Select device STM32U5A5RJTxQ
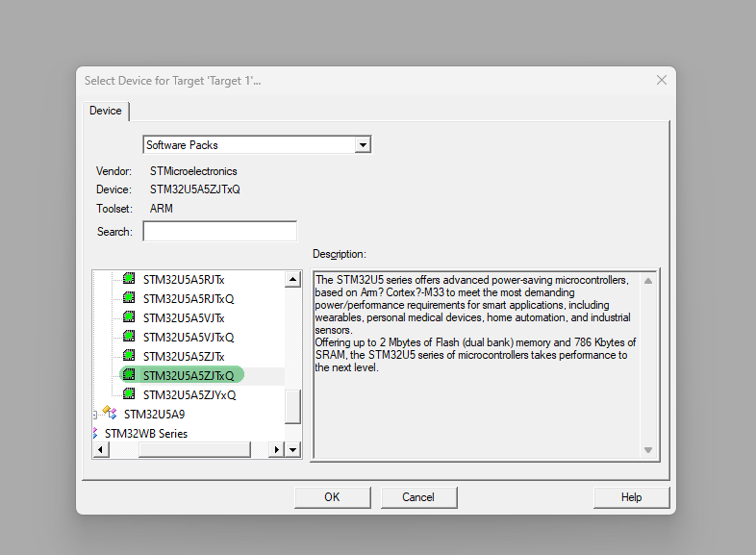The width and height of the screenshot is (756, 555). pyautogui.click(x=189, y=299)
